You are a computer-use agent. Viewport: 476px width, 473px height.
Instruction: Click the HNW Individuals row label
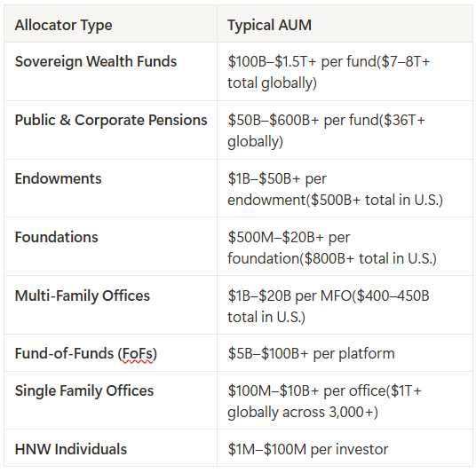(x=71, y=449)
